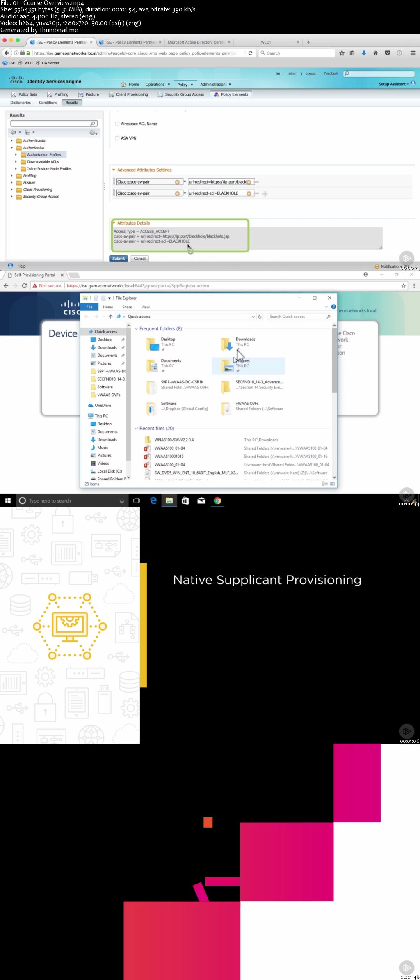Click the Feedback link in ISE header
Viewport: 420px width, 980px height.
point(331,73)
